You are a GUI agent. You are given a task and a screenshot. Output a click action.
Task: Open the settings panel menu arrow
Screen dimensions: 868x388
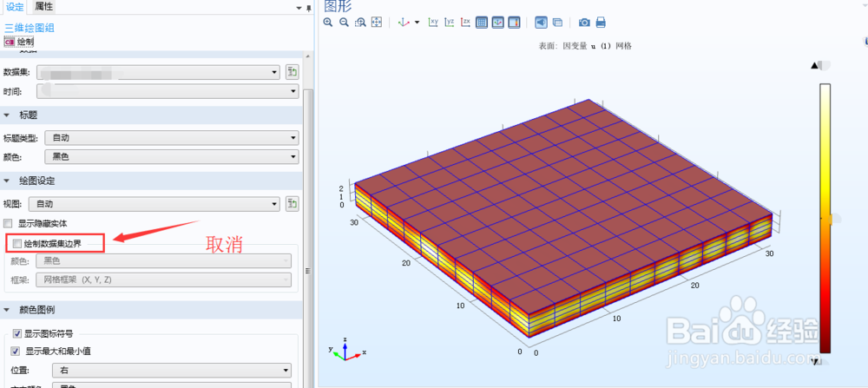299,8
